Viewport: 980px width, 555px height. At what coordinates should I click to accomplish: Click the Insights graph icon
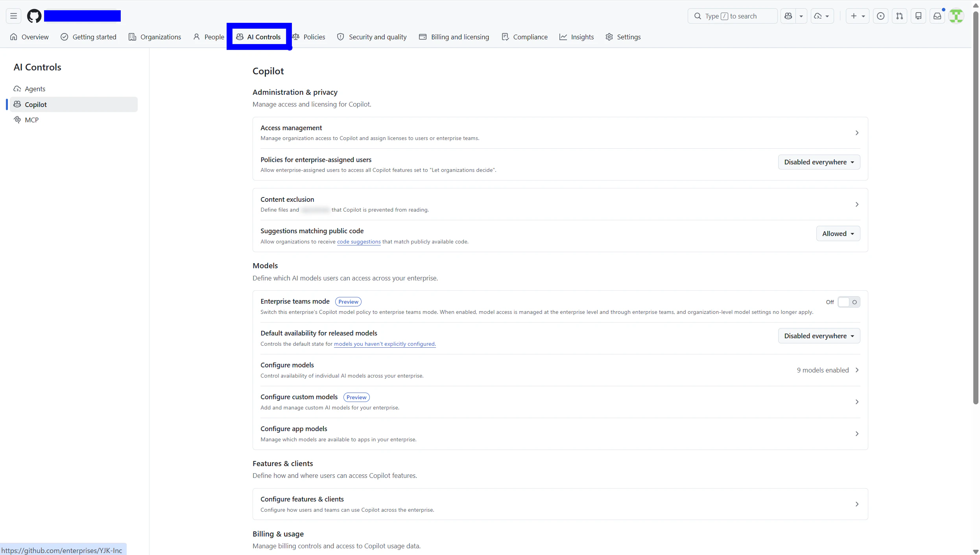(563, 37)
